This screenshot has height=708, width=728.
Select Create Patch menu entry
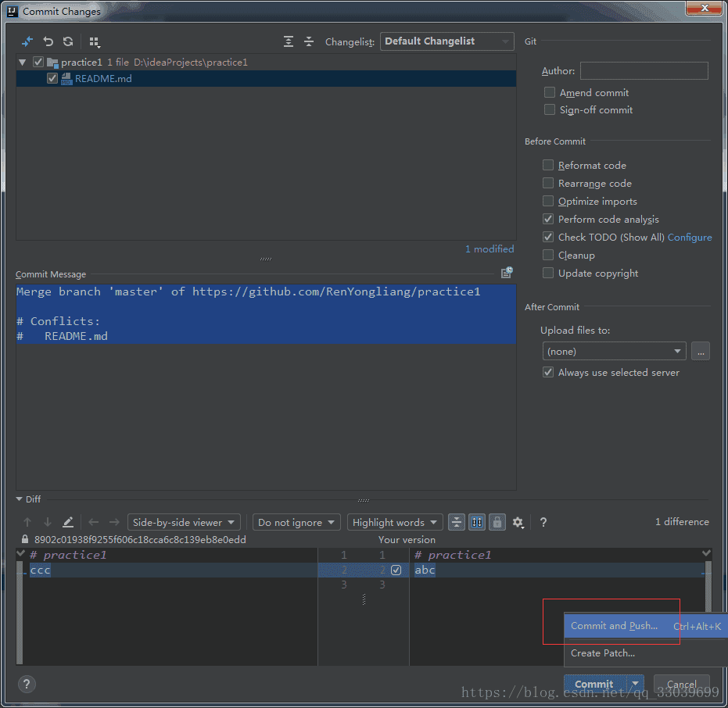[x=603, y=653]
